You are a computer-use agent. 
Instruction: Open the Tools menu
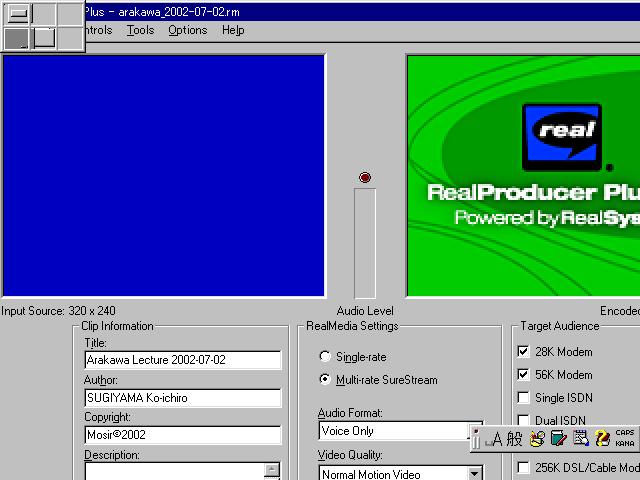(140, 30)
